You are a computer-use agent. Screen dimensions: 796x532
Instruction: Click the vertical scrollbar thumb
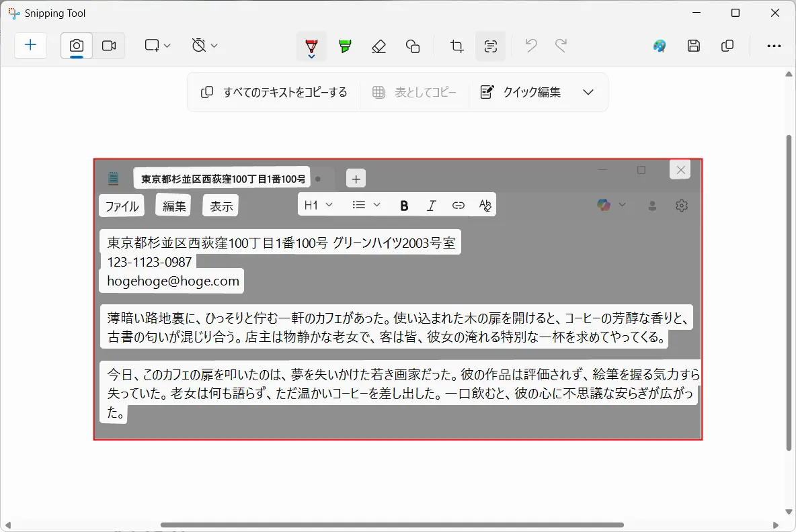[x=789, y=293]
